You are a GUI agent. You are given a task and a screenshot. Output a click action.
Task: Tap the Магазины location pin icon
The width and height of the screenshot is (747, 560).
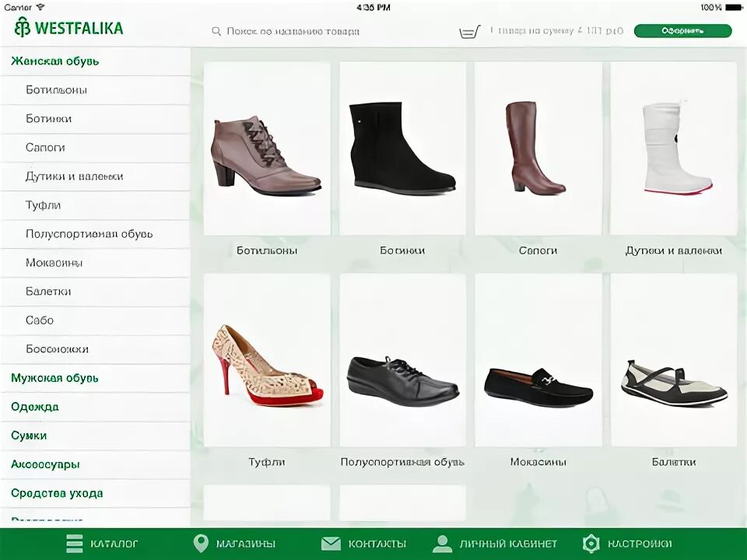pyautogui.click(x=201, y=544)
